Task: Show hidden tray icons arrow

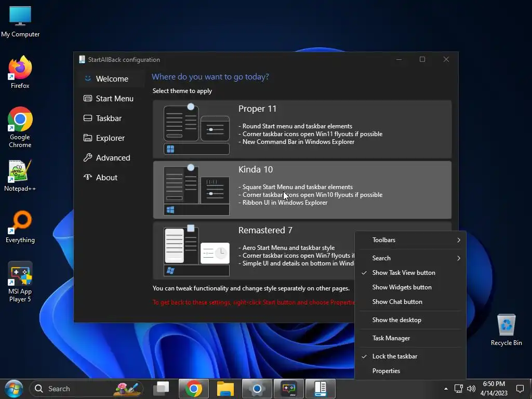Action: [x=446, y=389]
